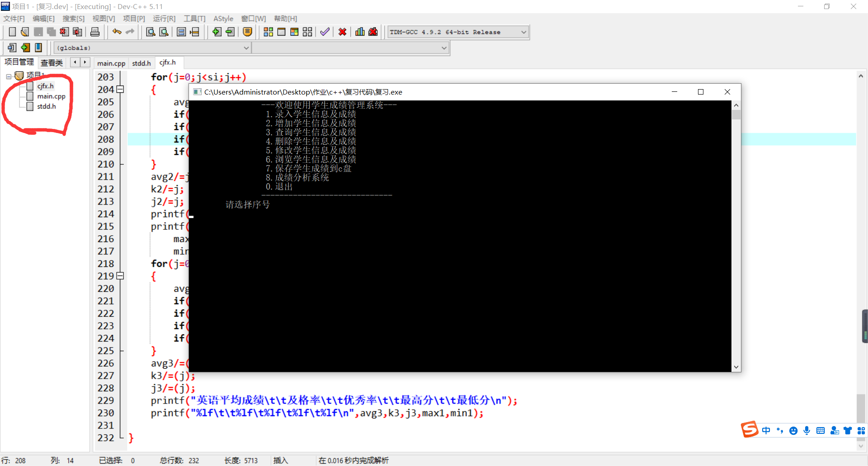Click right arrow of panel tab scroller

[x=85, y=62]
